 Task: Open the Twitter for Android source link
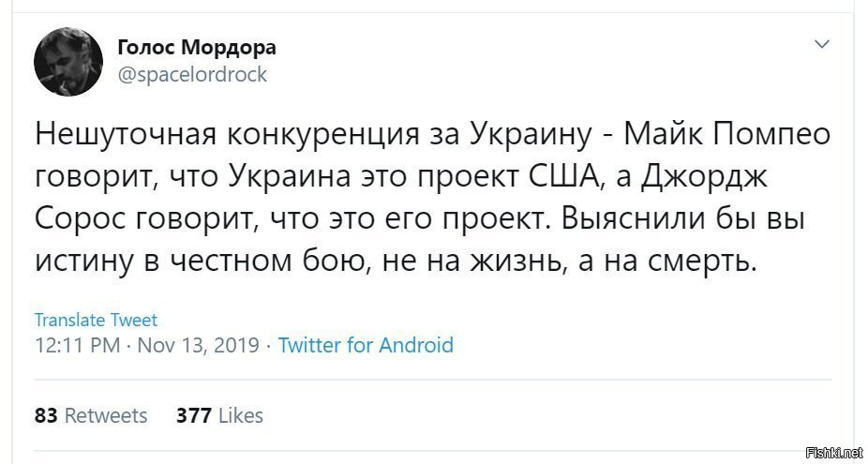(x=366, y=346)
